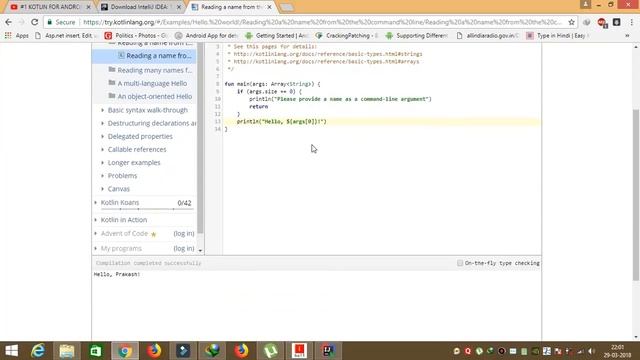Viewport: 640px width, 360px height.
Task: Open Windows Start button
Action: coord(11,351)
